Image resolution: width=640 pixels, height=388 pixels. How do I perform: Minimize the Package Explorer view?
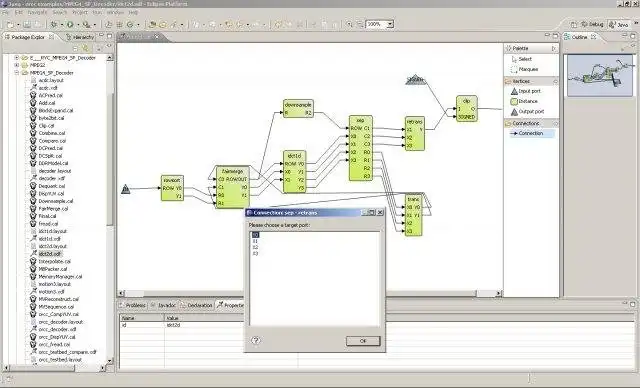point(102,36)
